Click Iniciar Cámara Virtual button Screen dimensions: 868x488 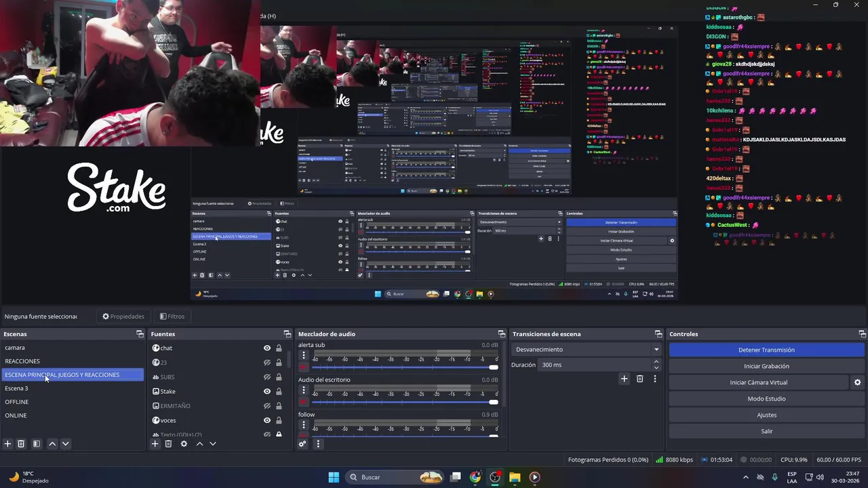tap(758, 382)
